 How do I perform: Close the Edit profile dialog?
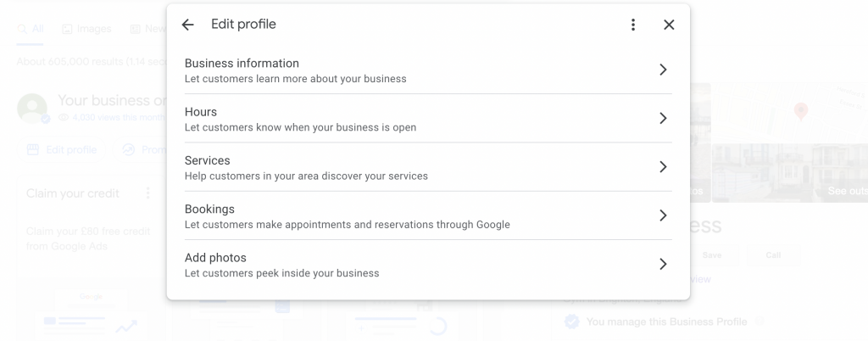pos(669,25)
